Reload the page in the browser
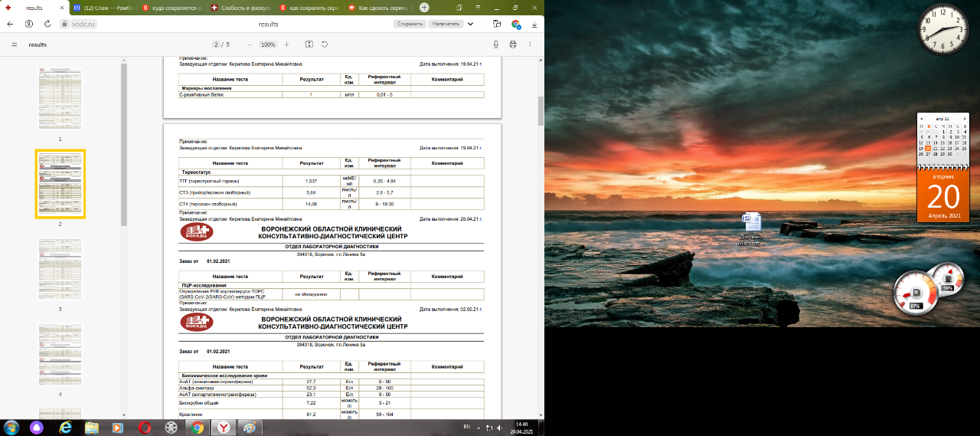 47,24
